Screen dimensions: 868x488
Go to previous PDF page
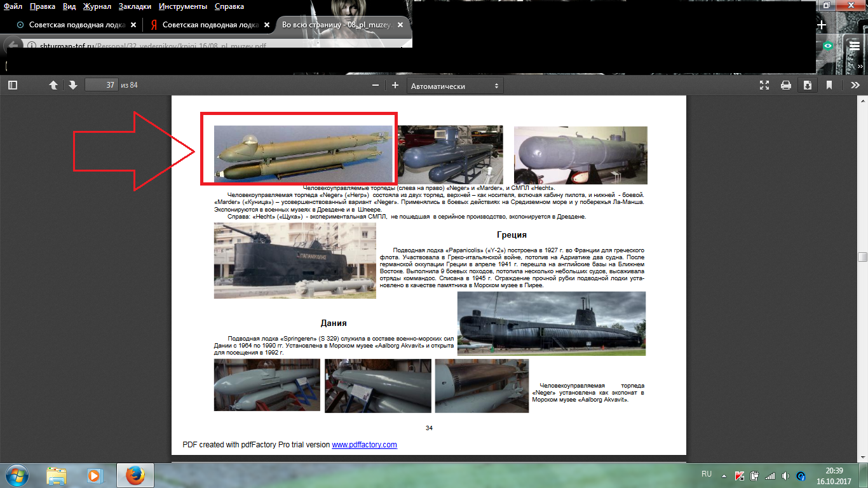(53, 85)
